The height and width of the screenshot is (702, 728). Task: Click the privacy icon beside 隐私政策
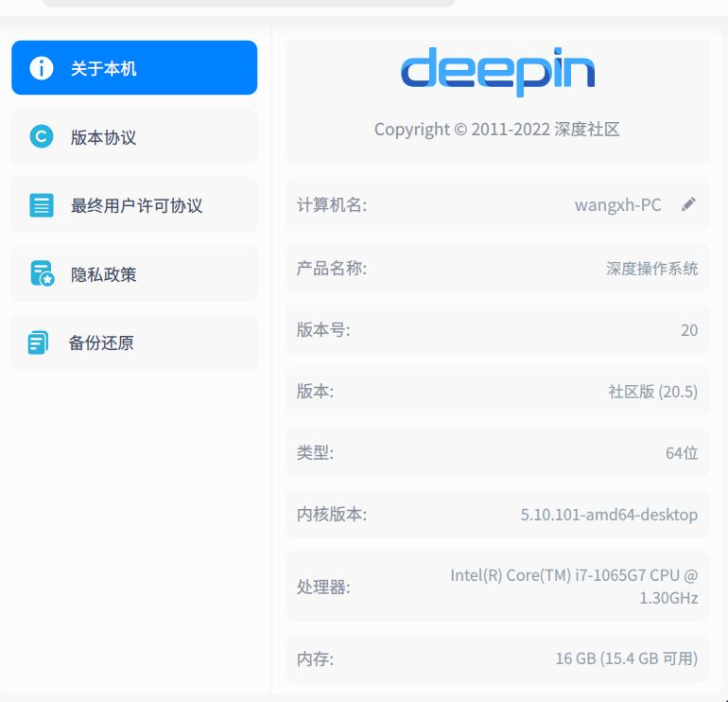tap(43, 273)
